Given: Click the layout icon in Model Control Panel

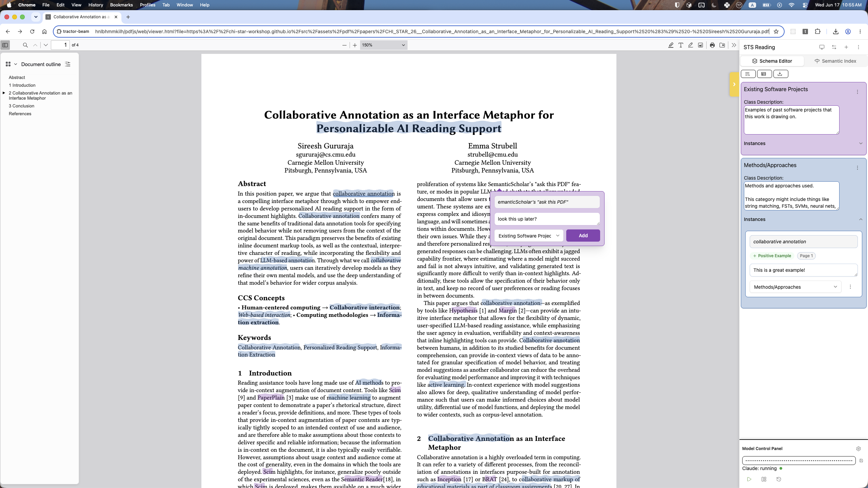Looking at the screenshot, I should [x=764, y=479].
